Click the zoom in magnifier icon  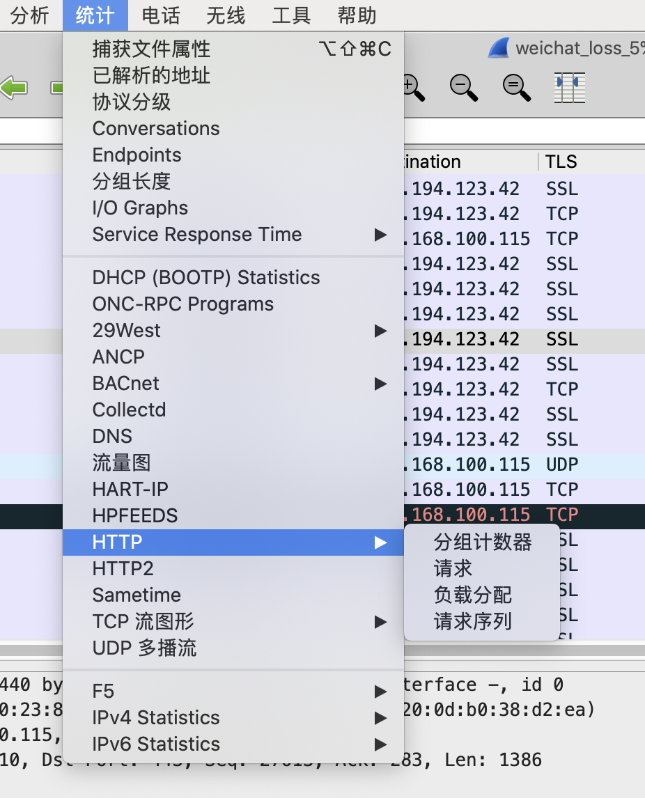pos(414,88)
